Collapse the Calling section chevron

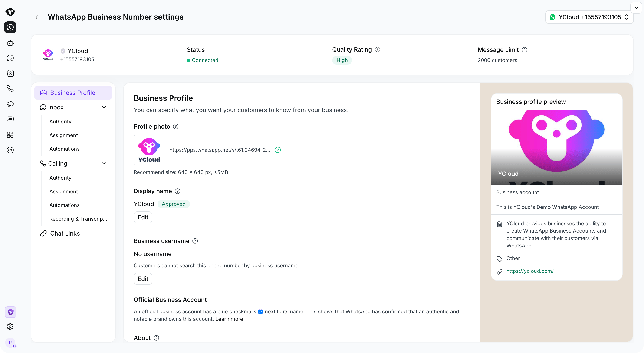[x=104, y=164]
